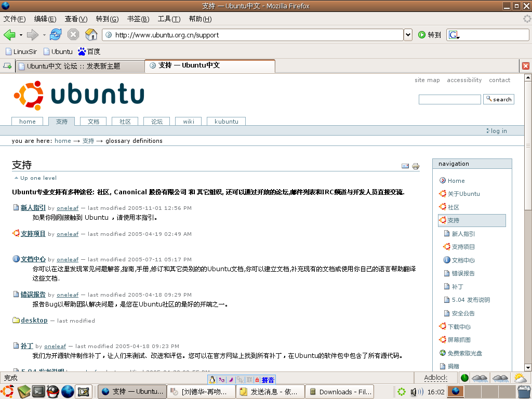Expand the URL bar history dropdown

[x=408, y=35]
